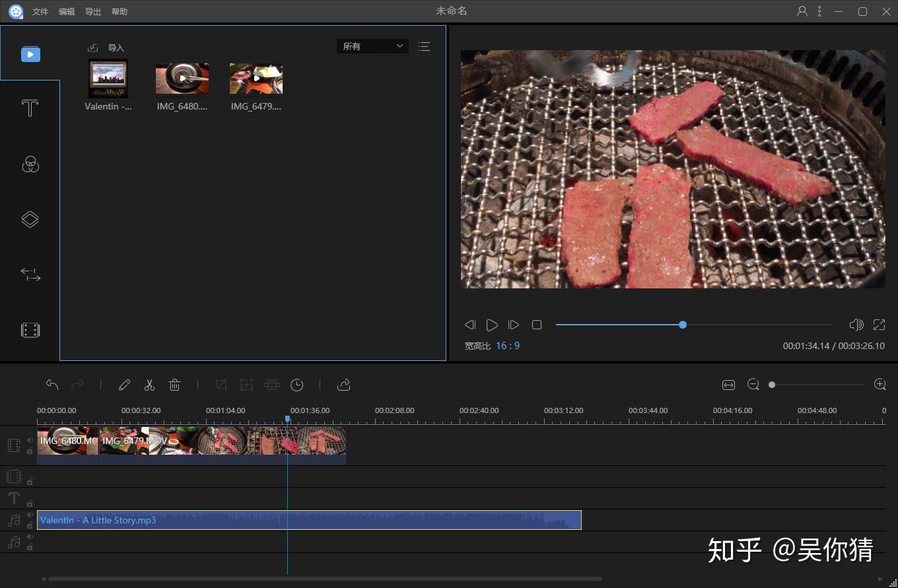Fit timeline to window width
This screenshot has height=588, width=898.
(x=728, y=385)
